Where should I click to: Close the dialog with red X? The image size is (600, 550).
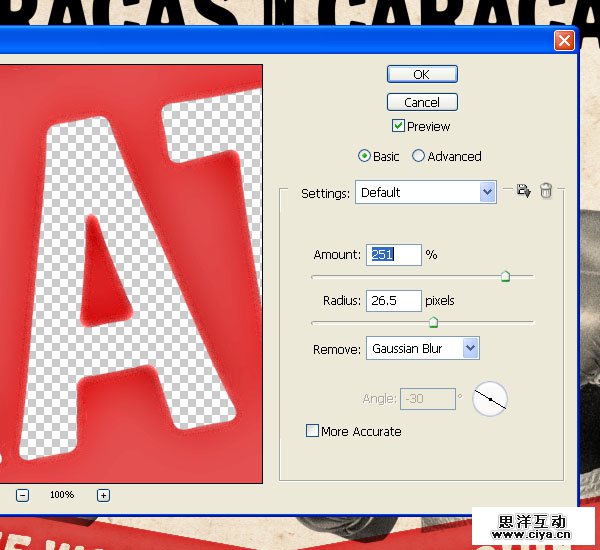point(564,41)
